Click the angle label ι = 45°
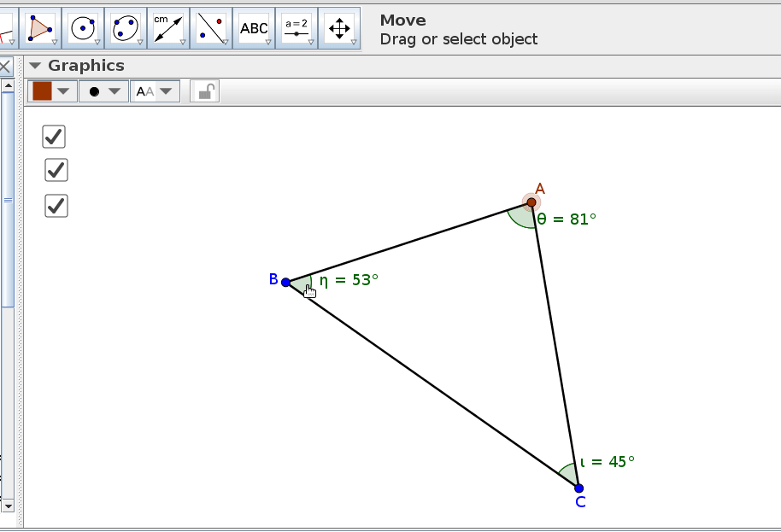Viewport: 781px width, 532px height. click(608, 462)
